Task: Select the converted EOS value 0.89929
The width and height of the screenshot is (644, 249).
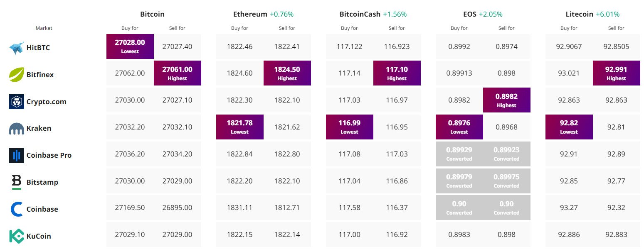Action: click(459, 154)
